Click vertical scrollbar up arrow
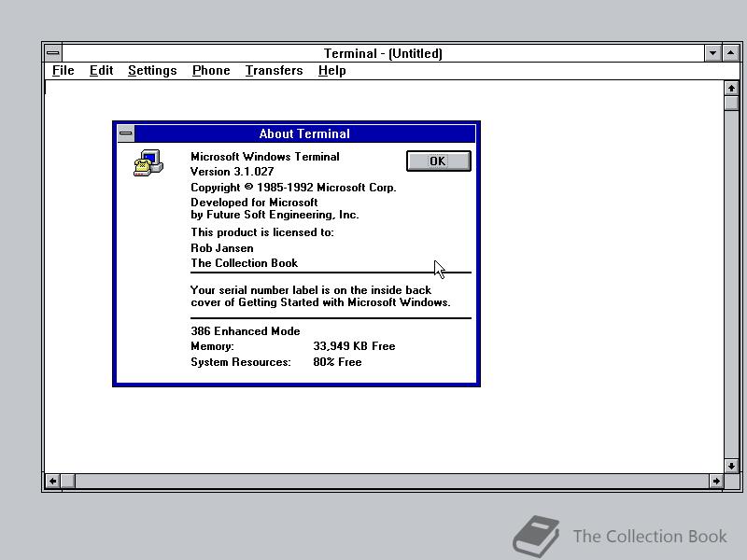Screen dimensions: 747x560 [731, 88]
